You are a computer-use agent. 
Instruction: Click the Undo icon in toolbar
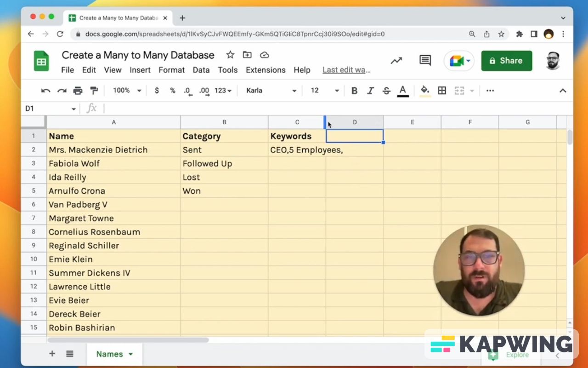(45, 91)
